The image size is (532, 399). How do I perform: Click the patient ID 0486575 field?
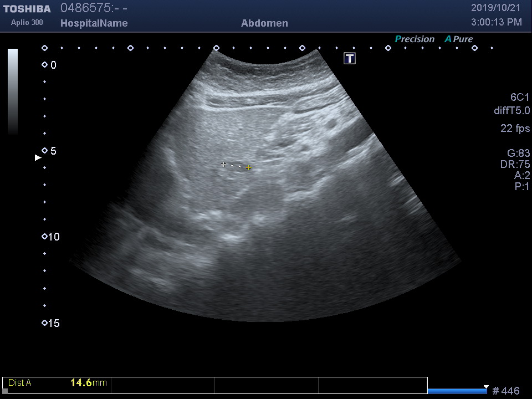(x=86, y=8)
